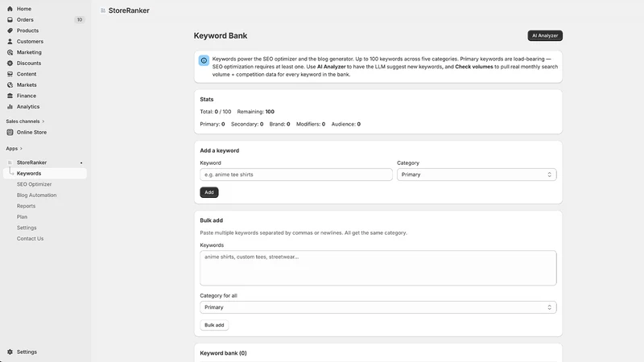Open SEO Optimizer page
Viewport: 644px width, 362px height.
tap(34, 184)
